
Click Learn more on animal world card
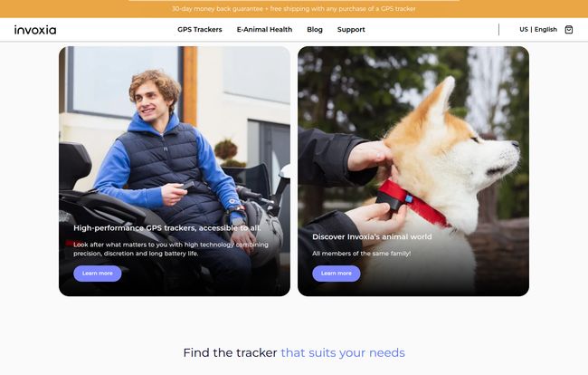(x=337, y=274)
